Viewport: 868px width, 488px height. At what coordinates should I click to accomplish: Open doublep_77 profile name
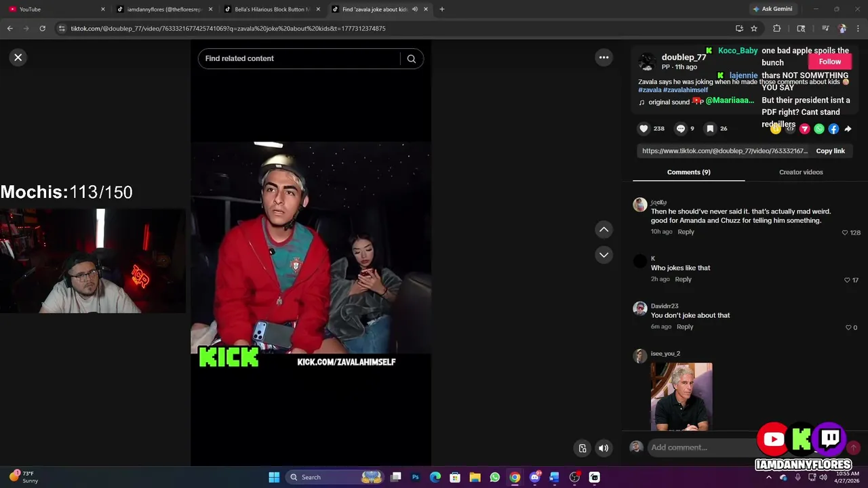click(x=684, y=57)
